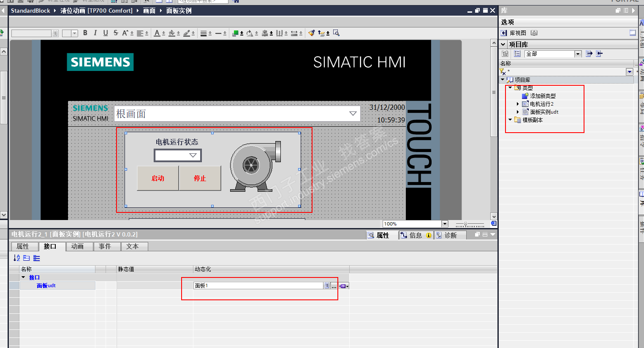The width and height of the screenshot is (644, 348).
Task: Sort interface properties alphabetically
Action: pos(16,258)
